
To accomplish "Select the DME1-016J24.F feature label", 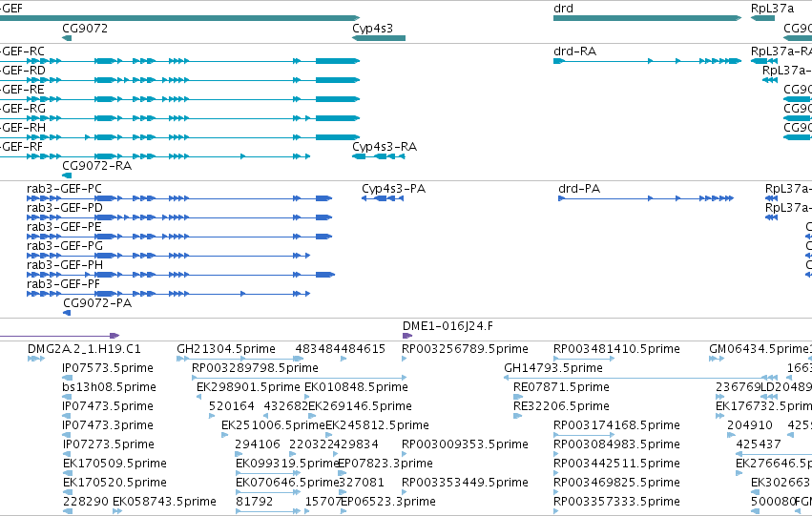I will click(448, 326).
